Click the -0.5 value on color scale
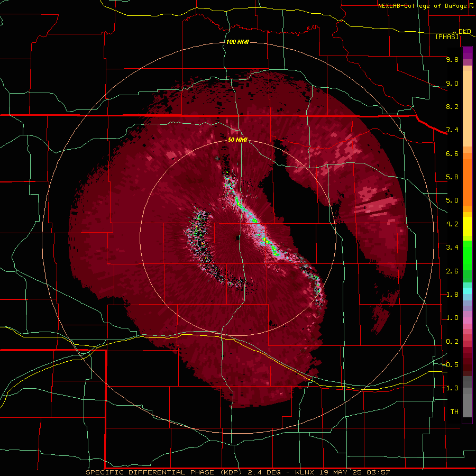 450,365
